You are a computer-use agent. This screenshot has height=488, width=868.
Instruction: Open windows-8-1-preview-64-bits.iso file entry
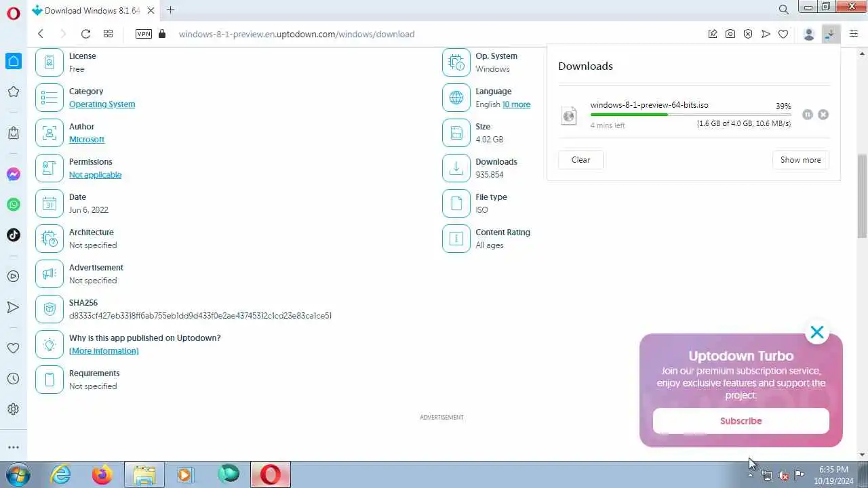649,105
